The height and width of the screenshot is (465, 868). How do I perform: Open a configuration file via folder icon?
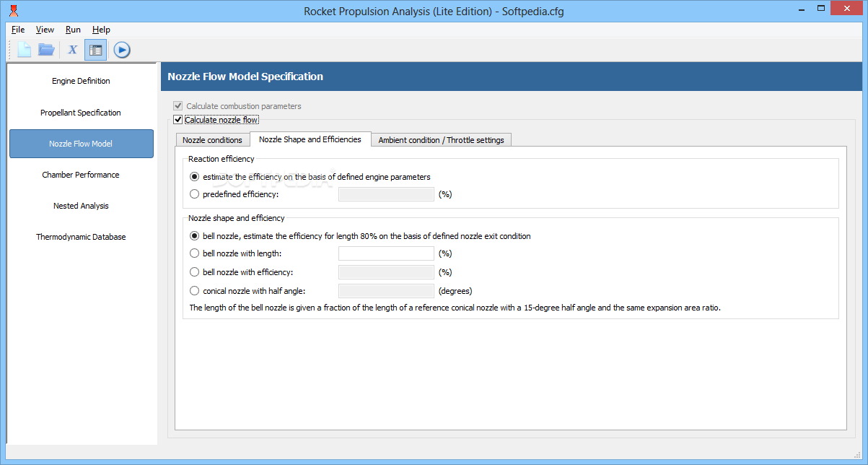[47, 50]
